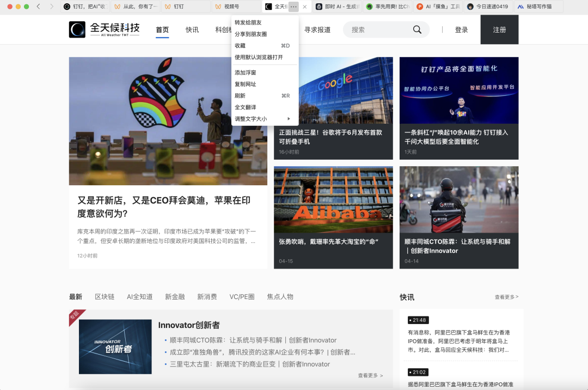Open article 正面挑战三星！谷歌将于6月发布首款可折叠手机
The height and width of the screenshot is (390, 588).
point(330,137)
